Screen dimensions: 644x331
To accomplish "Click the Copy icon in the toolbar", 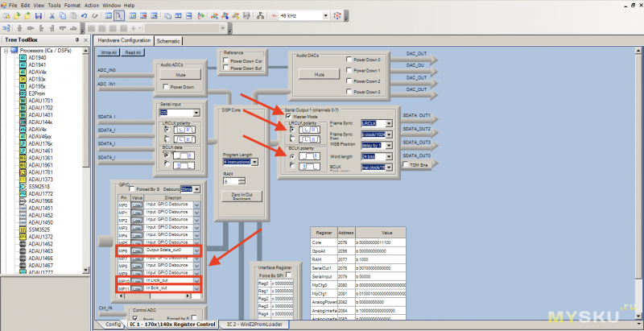I will (x=63, y=15).
